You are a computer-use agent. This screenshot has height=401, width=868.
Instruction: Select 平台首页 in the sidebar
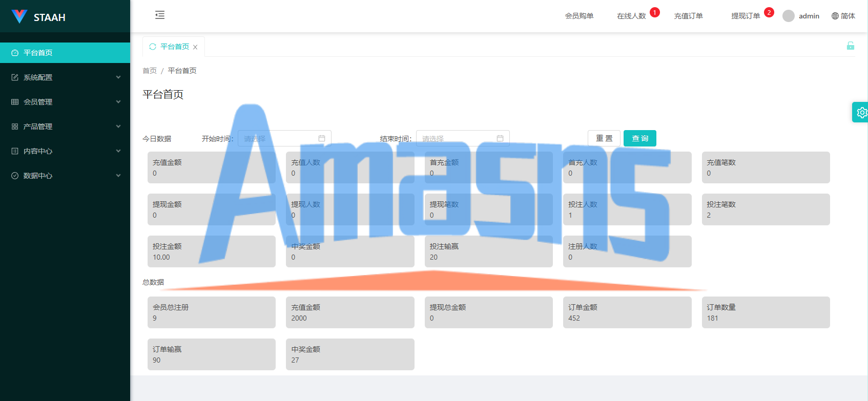click(x=65, y=53)
